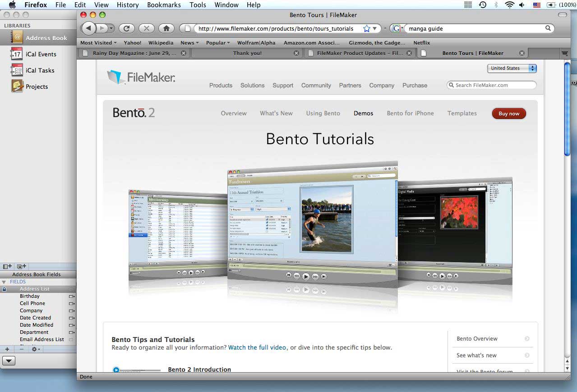The image size is (577, 392).
Task: Open the History menu
Action: 128,5
